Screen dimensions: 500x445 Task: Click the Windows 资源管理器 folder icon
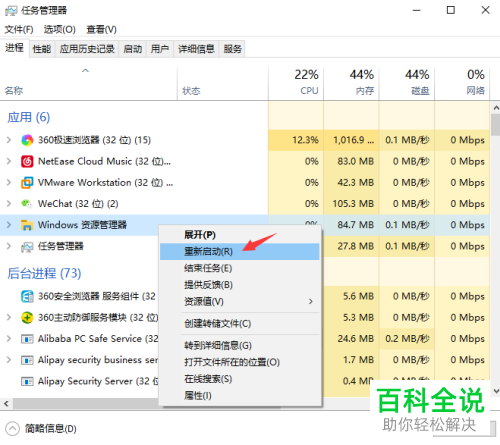pyautogui.click(x=27, y=225)
